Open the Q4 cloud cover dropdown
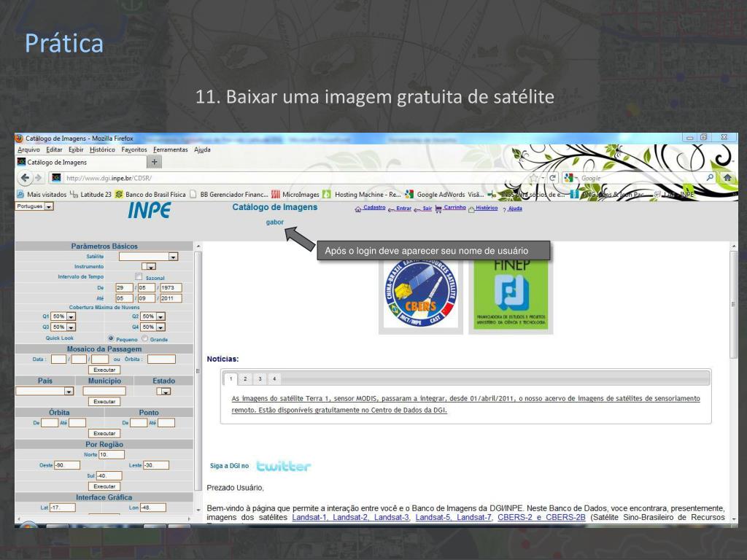 pos(152,327)
